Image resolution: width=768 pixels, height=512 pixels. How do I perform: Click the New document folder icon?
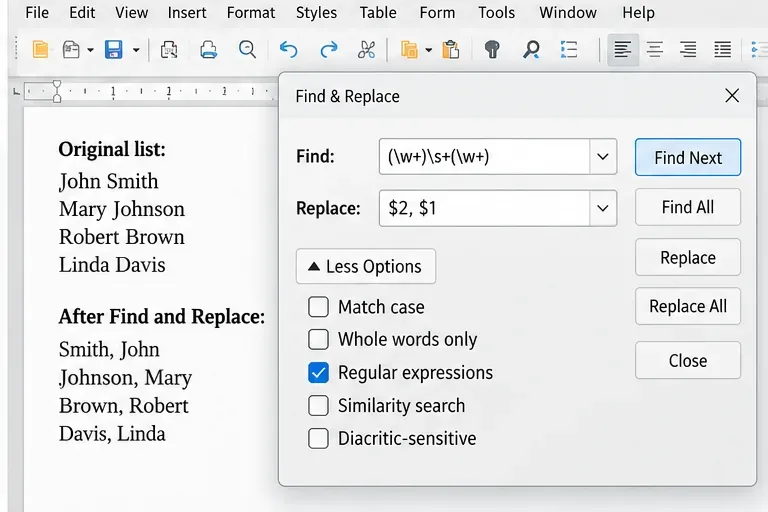(x=40, y=50)
